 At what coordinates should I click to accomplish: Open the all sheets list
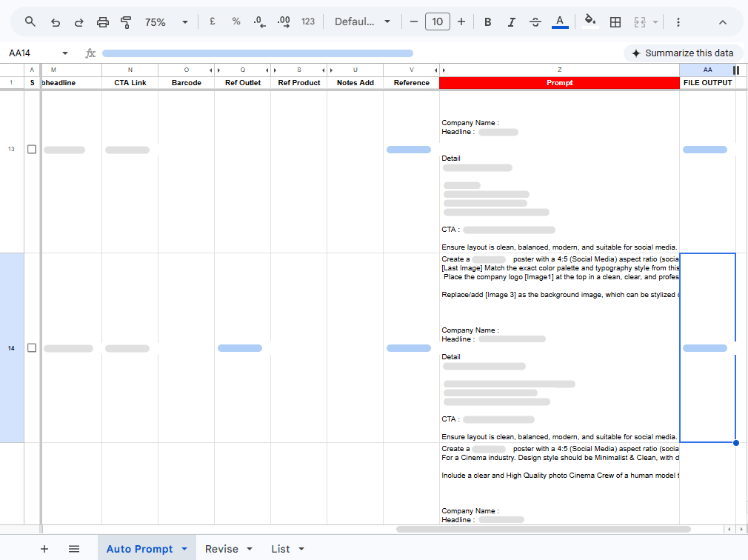(x=74, y=549)
